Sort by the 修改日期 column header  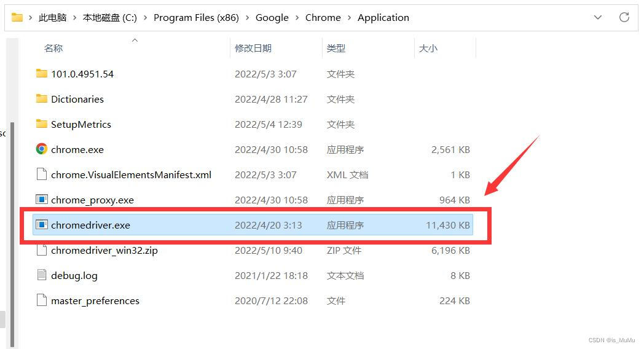(253, 48)
